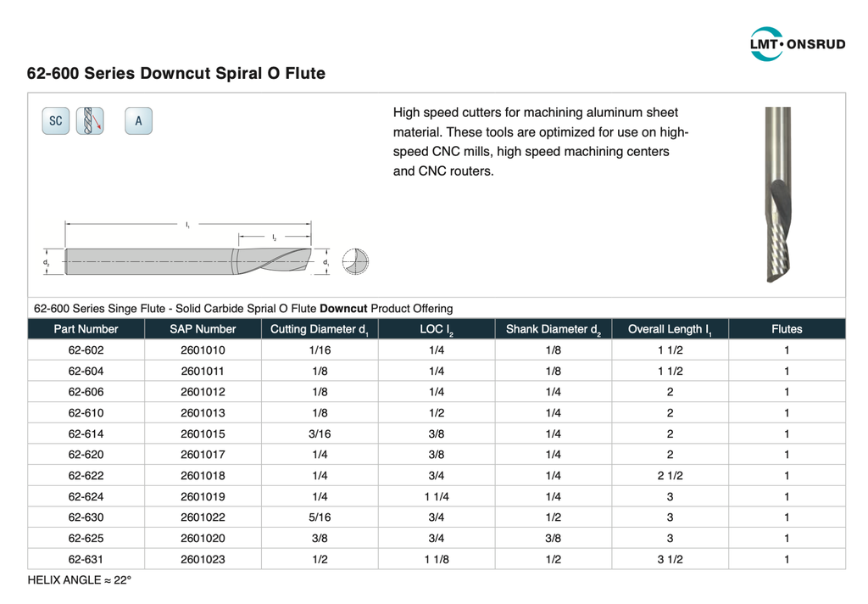The image size is (868, 604).
Task: Click the Flutes column header
Action: point(786,329)
